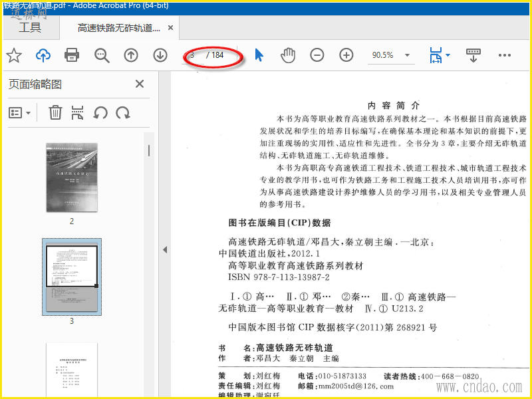Image resolution: width=532 pixels, height=399 pixels.
Task: Click the 读者热线:400-668-0820 text
Action: pos(431,376)
